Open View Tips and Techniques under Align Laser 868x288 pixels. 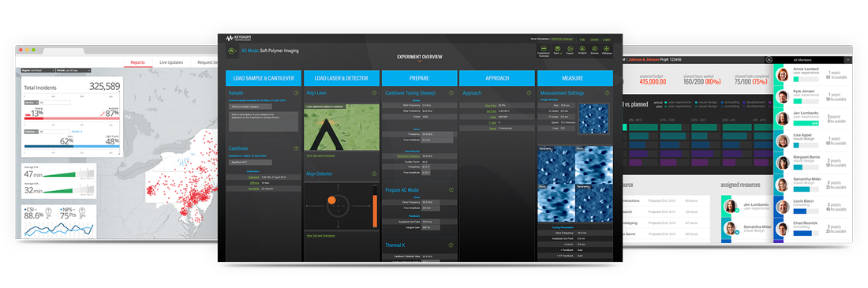tap(322, 155)
